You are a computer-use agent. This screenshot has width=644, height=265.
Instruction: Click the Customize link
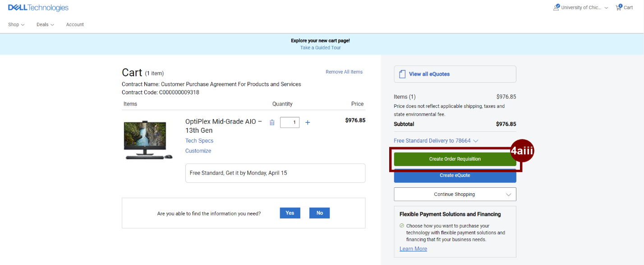tap(198, 151)
